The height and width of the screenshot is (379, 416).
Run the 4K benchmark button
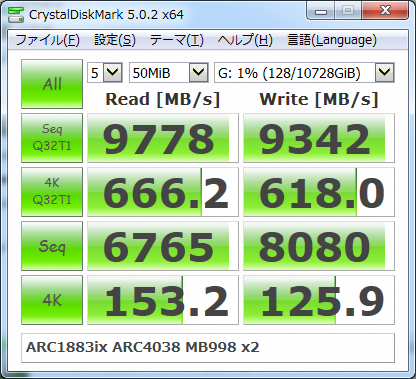pos(52,300)
